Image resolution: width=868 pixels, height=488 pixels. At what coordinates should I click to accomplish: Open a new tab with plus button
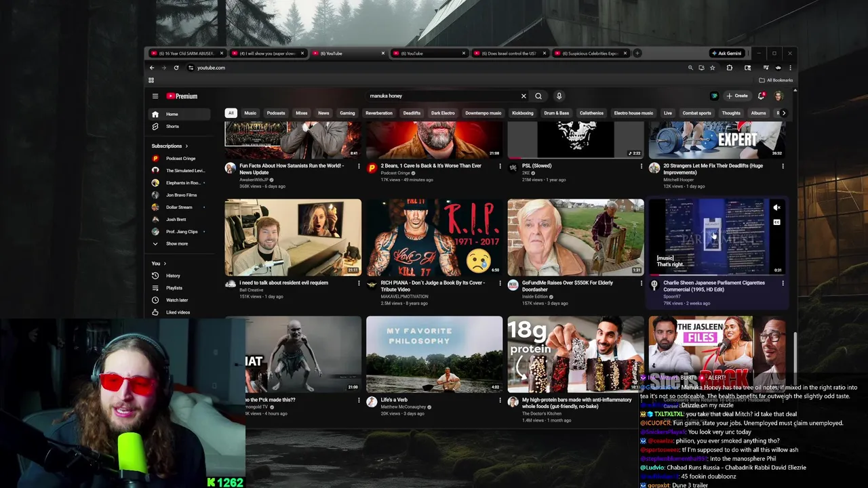pos(637,53)
